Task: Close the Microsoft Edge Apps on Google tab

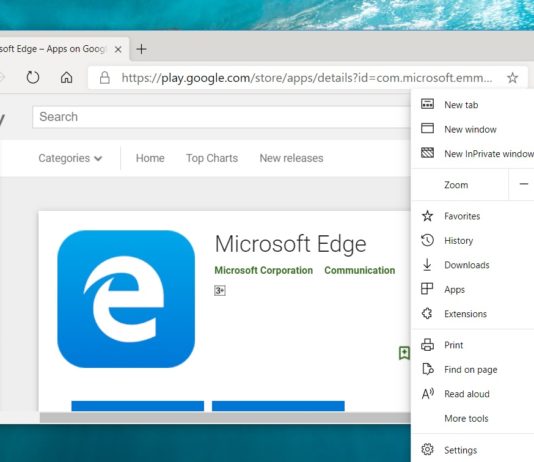Action: click(x=118, y=49)
